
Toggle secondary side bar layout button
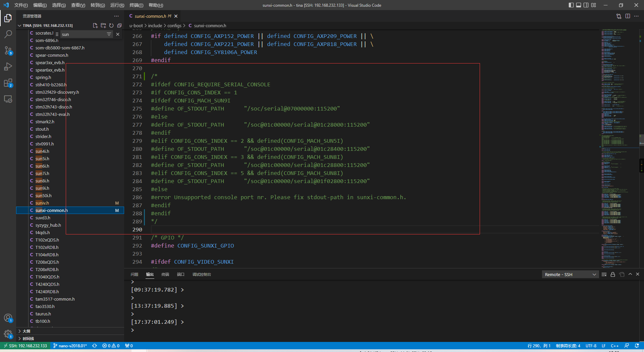pyautogui.click(x=586, y=5)
